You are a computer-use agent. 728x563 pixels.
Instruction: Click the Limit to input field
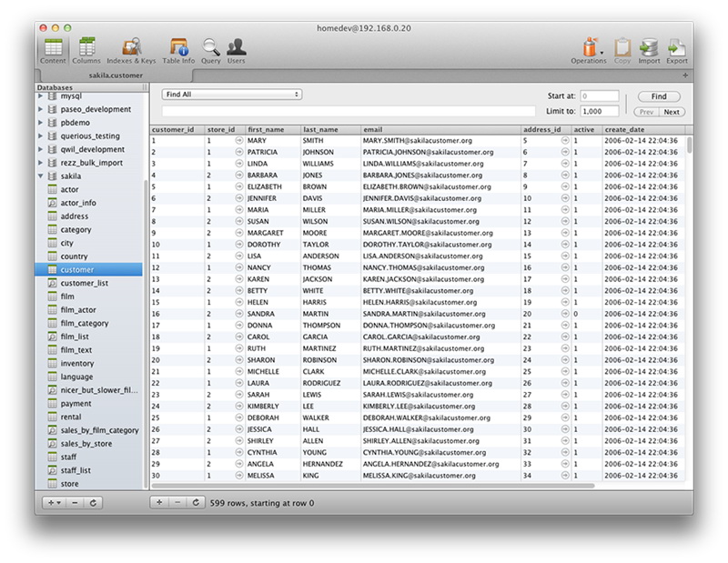[601, 111]
